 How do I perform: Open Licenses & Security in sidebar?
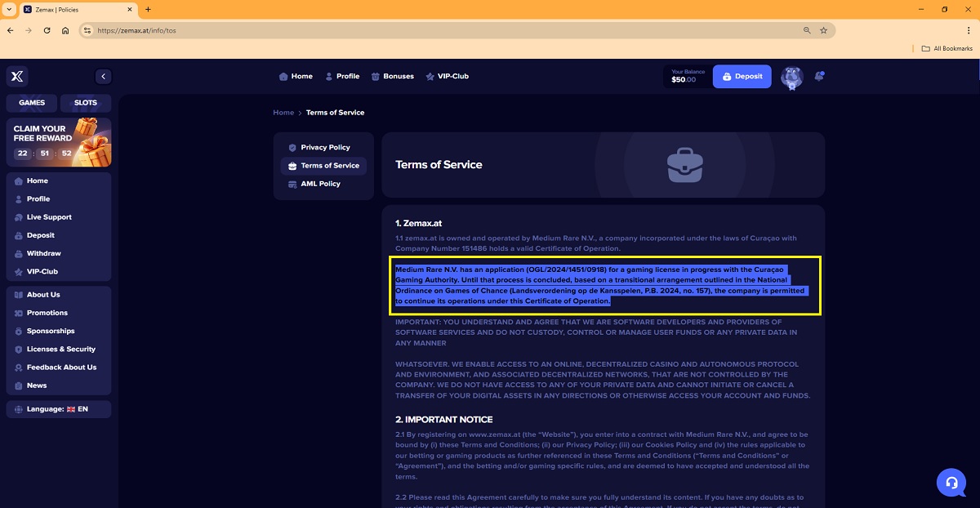pos(60,349)
